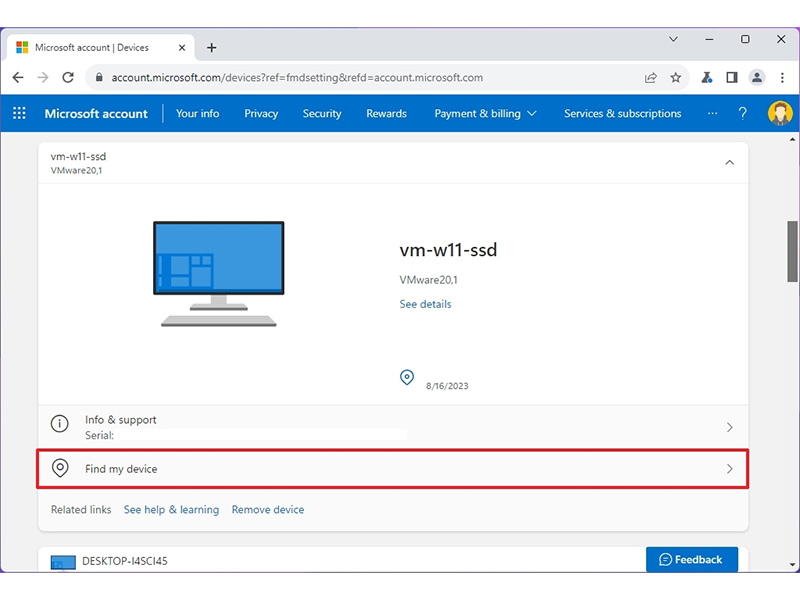Screen dimensions: 800x600
Task: Share this page from address bar
Action: pyautogui.click(x=651, y=78)
